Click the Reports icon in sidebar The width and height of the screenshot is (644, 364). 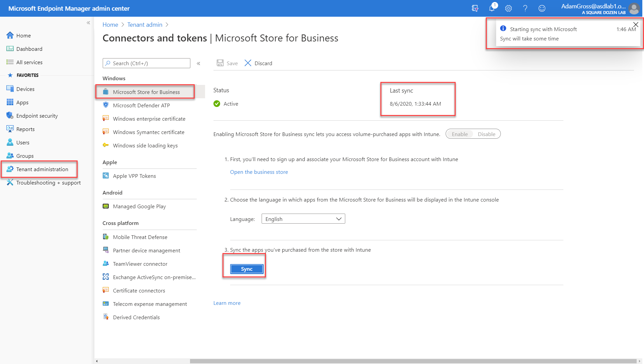coord(10,129)
